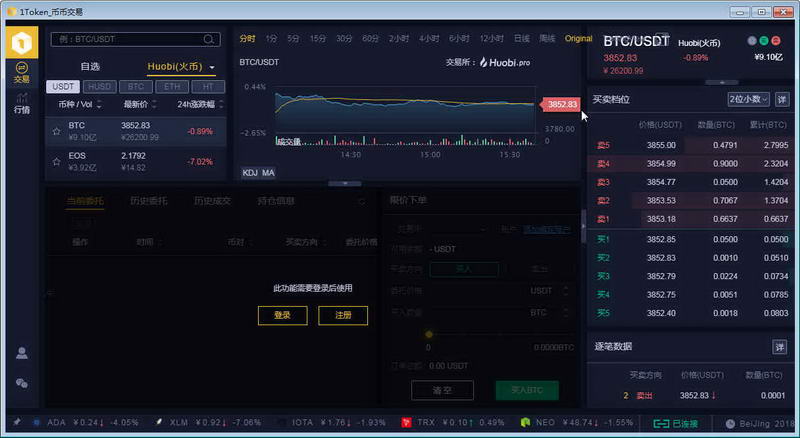Click the BTC/USDT search input field
Screen dimensions: 800x438
point(125,40)
